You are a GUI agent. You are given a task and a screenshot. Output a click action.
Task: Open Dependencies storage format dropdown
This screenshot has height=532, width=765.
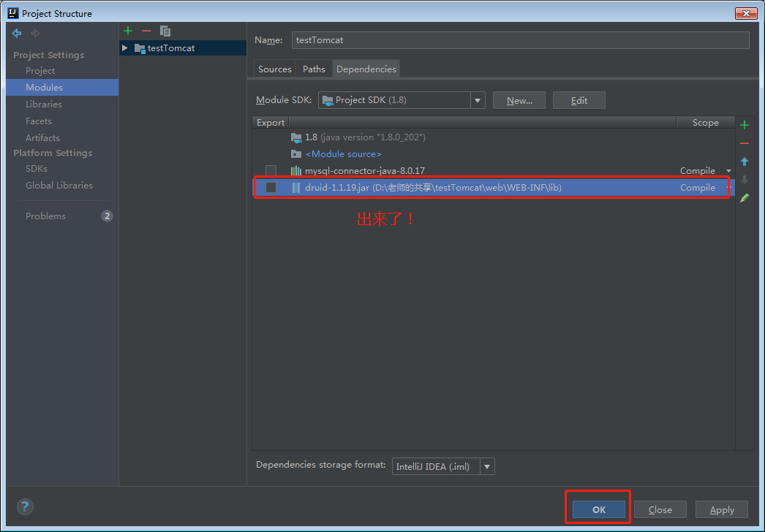point(487,467)
